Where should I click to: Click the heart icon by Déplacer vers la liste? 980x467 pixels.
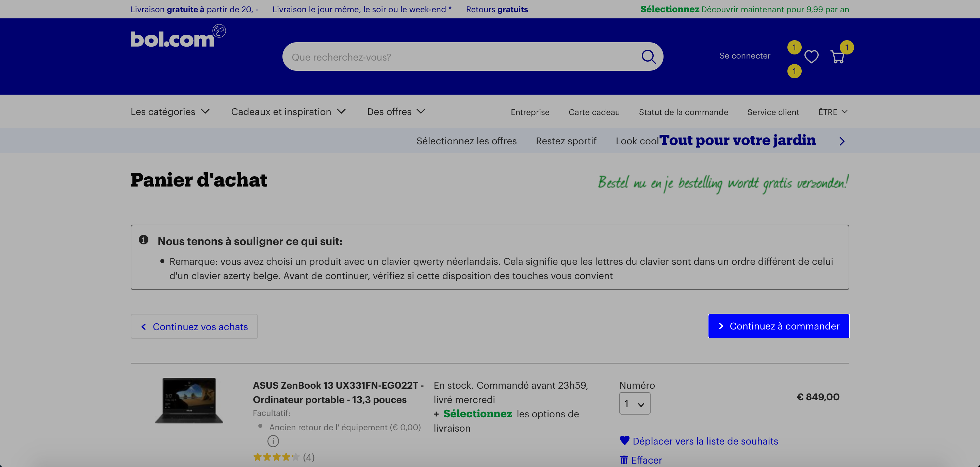(x=624, y=440)
